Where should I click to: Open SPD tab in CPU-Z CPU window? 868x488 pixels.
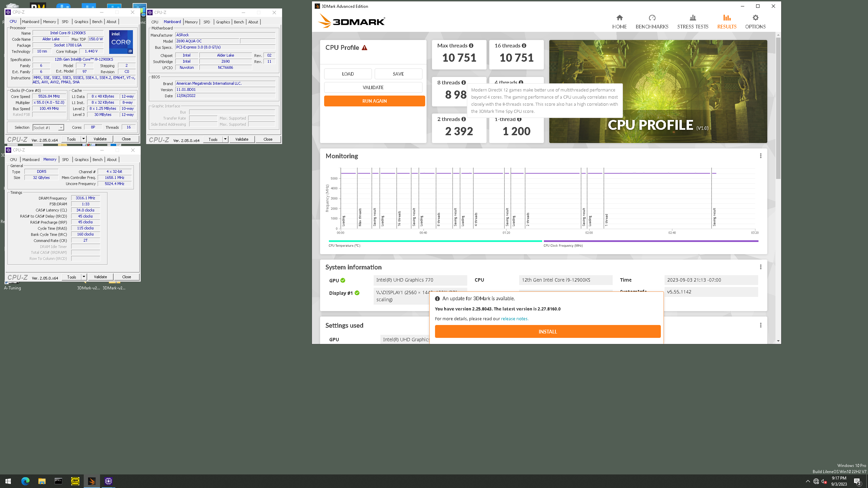65,22
